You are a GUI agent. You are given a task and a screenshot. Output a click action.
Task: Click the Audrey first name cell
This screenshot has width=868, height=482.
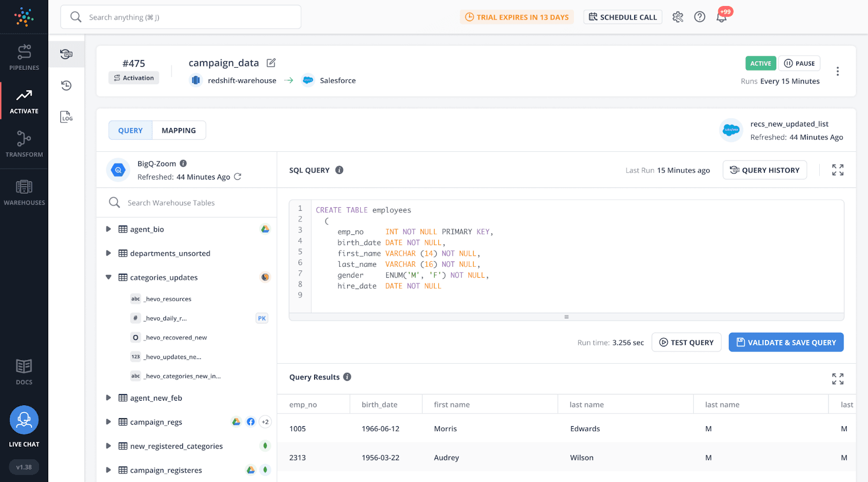446,458
